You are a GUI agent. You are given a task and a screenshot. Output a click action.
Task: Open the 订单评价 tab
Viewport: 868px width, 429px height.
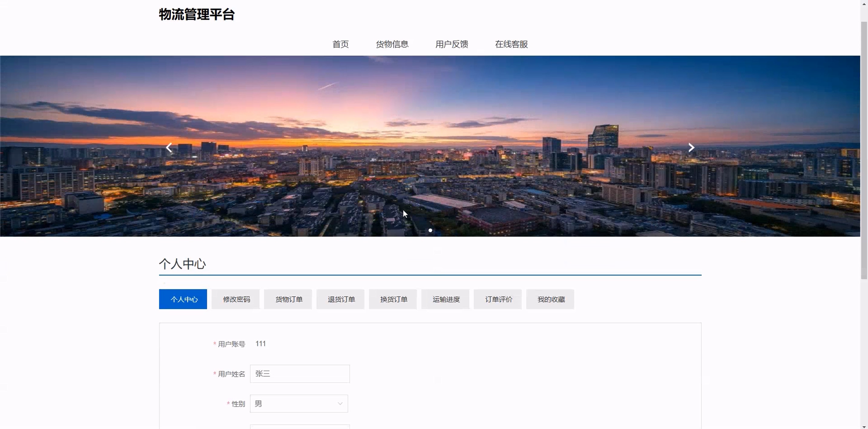point(498,299)
